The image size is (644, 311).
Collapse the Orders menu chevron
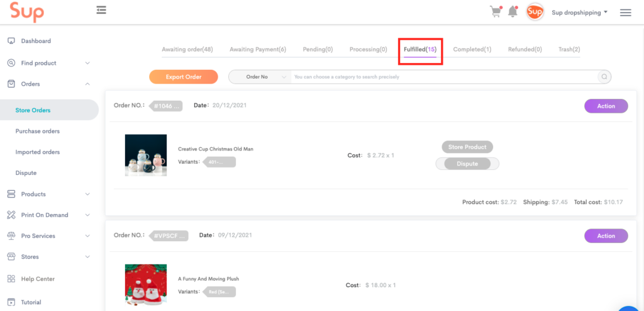click(87, 84)
